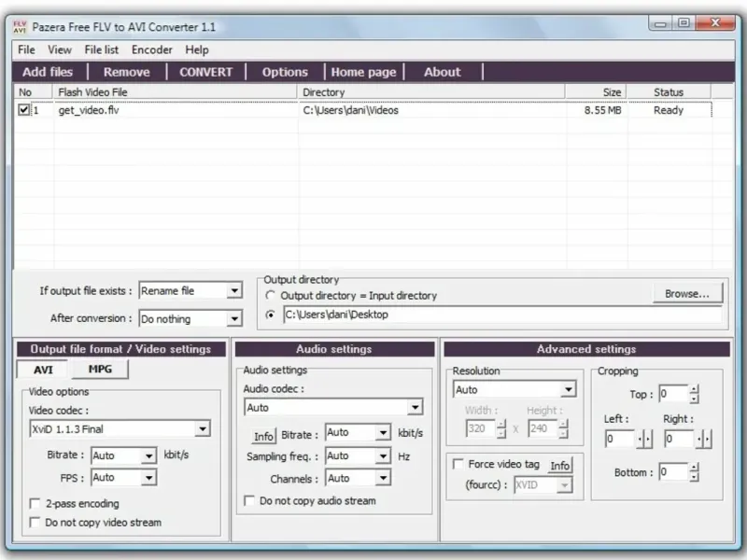Open the If output file exists dropdown
This screenshot has height=560, width=747.
(x=234, y=290)
